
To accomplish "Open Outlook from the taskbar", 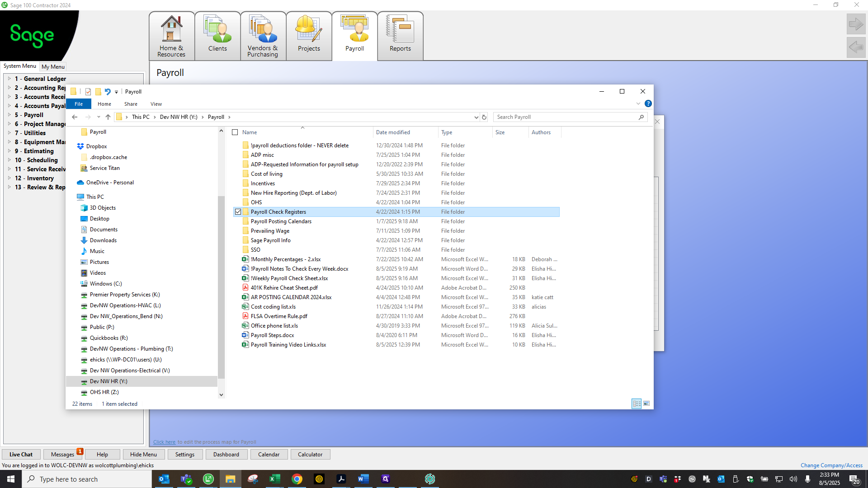I will pos(164,479).
